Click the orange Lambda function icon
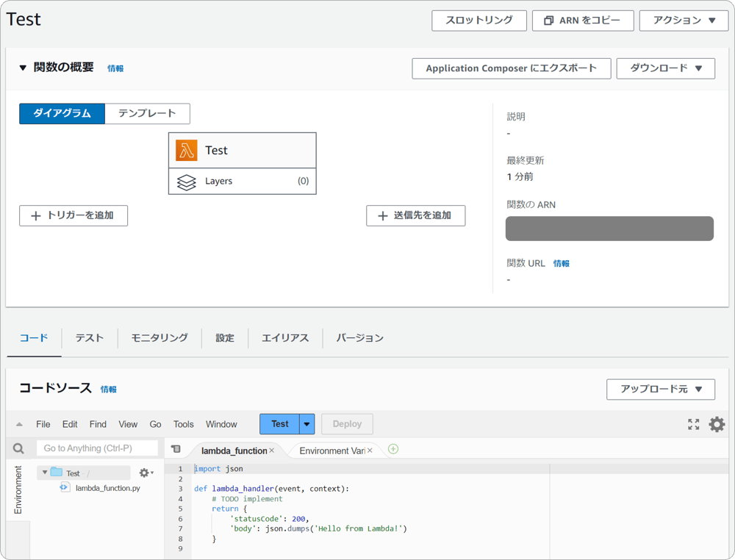This screenshot has height=560, width=735. click(186, 151)
